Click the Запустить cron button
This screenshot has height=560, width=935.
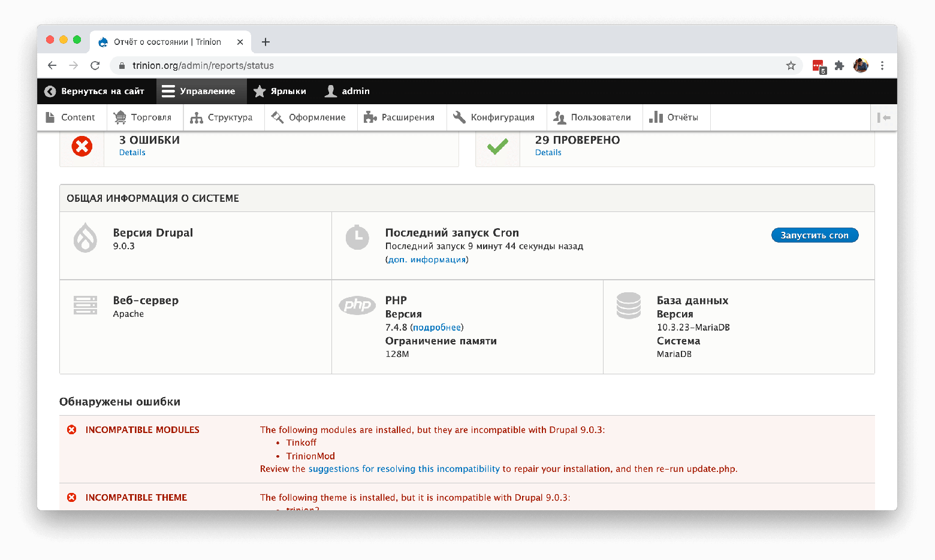[815, 235]
